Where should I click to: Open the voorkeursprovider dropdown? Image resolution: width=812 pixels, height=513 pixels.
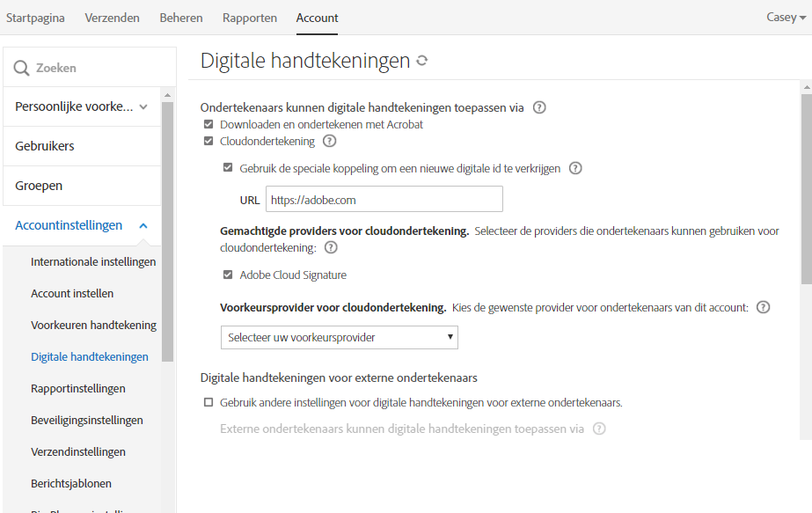pyautogui.click(x=339, y=337)
